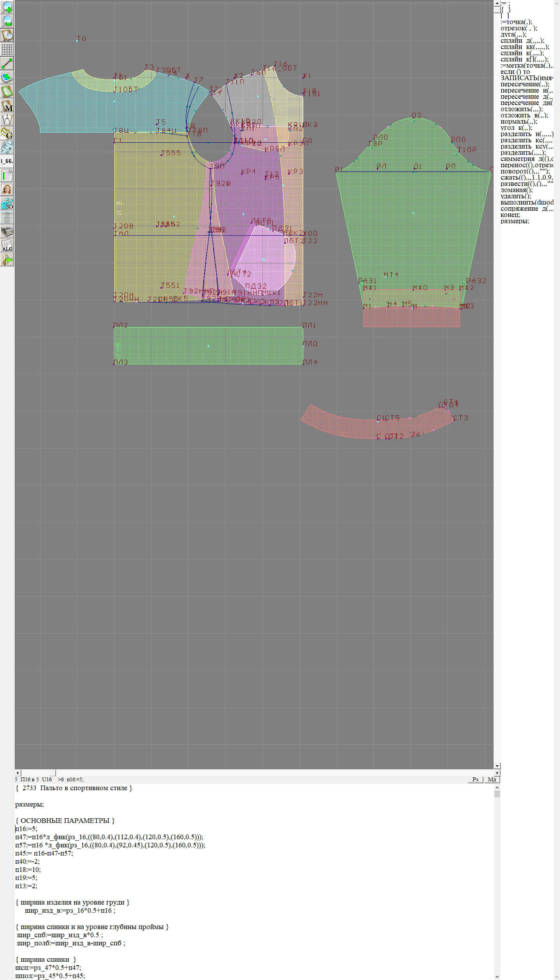
Task: Click the ALG algorithm icon
Action: [x=7, y=245]
